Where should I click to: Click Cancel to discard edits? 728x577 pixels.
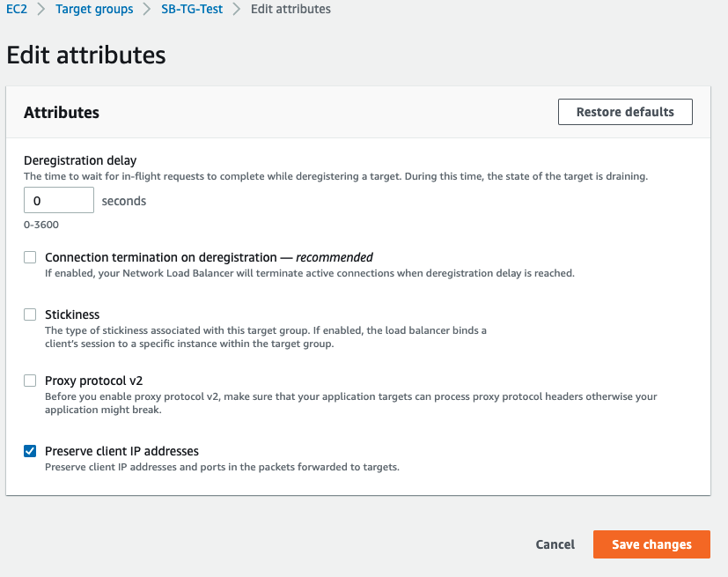[555, 544]
